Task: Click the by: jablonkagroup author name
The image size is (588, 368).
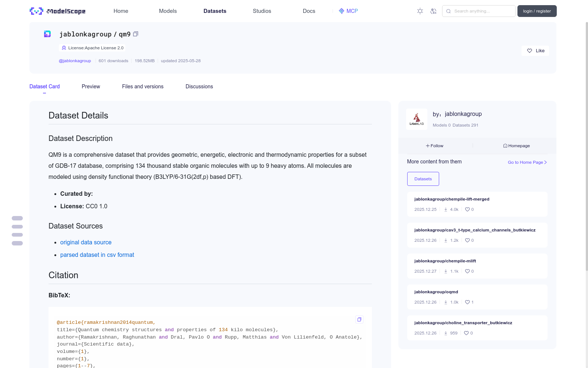Action: tap(457, 114)
